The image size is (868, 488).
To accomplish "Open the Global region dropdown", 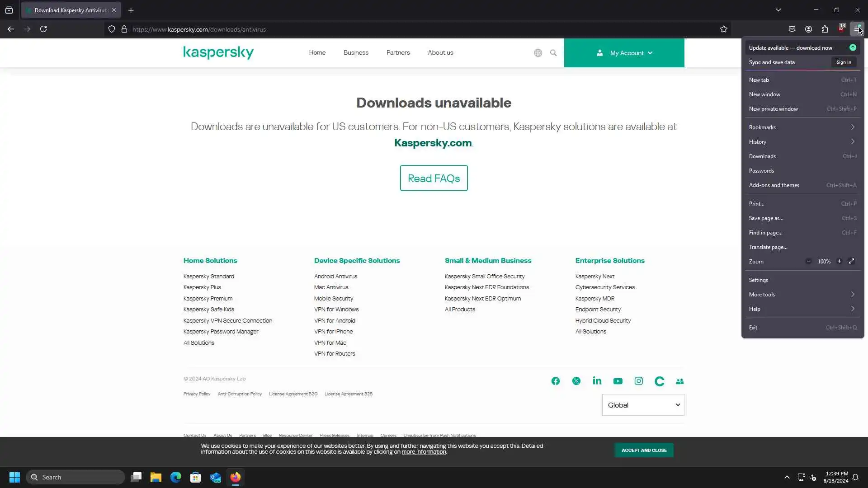I will click(643, 405).
